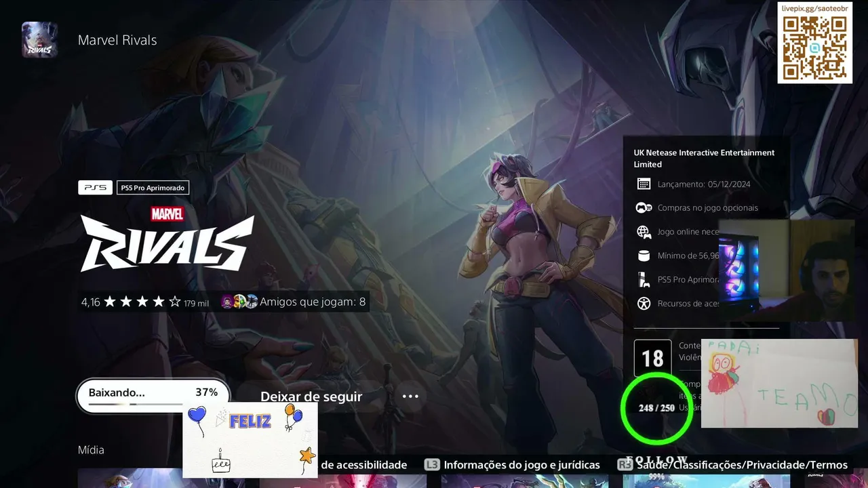Click Lançamento: 05/12/2024 text
This screenshot has width=868, height=488.
click(704, 184)
